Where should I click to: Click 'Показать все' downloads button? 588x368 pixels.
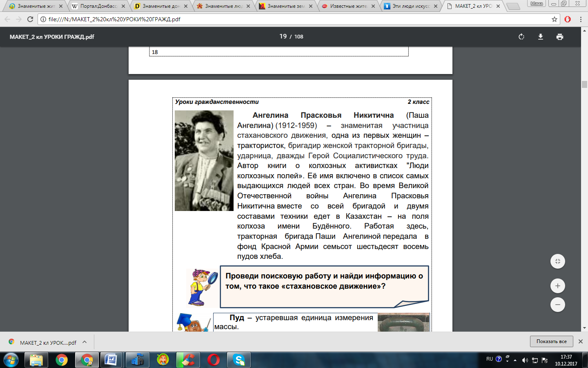(x=552, y=341)
